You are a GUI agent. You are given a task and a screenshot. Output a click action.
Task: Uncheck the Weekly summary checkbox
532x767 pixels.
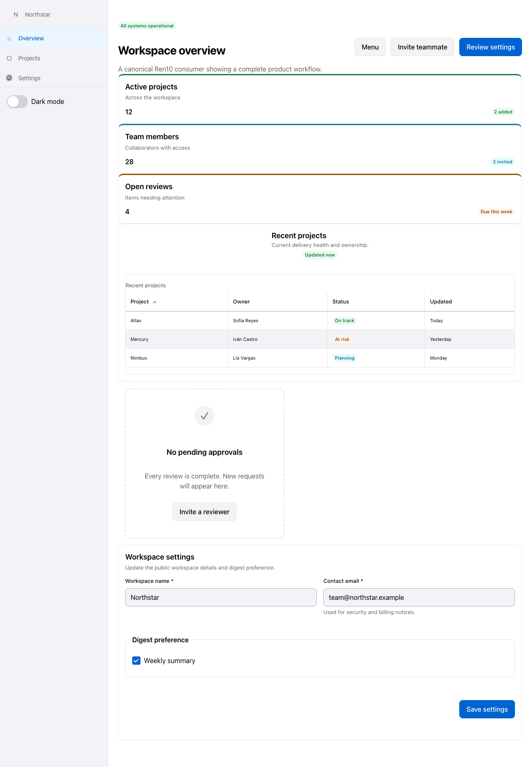136,661
